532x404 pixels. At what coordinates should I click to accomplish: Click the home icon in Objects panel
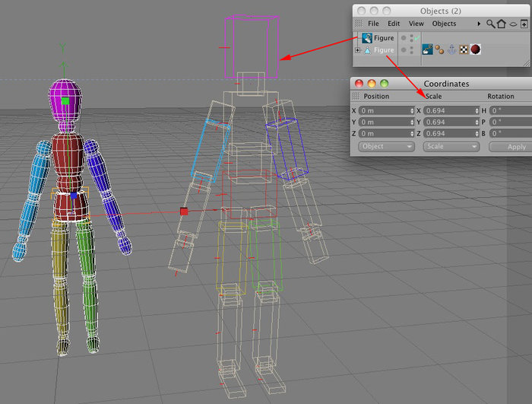click(502, 24)
